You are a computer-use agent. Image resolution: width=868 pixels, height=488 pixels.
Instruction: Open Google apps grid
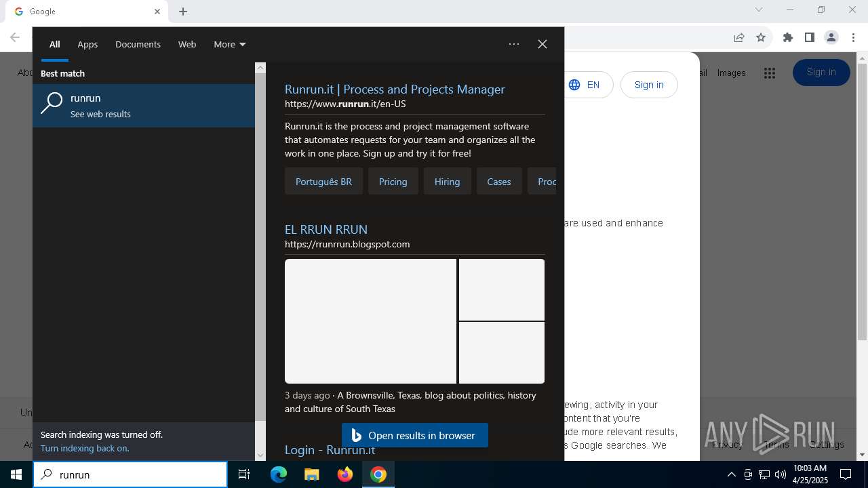pyautogui.click(x=769, y=73)
